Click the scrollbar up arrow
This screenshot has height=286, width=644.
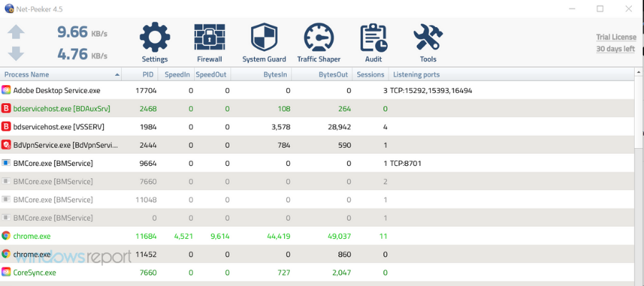(639, 73)
